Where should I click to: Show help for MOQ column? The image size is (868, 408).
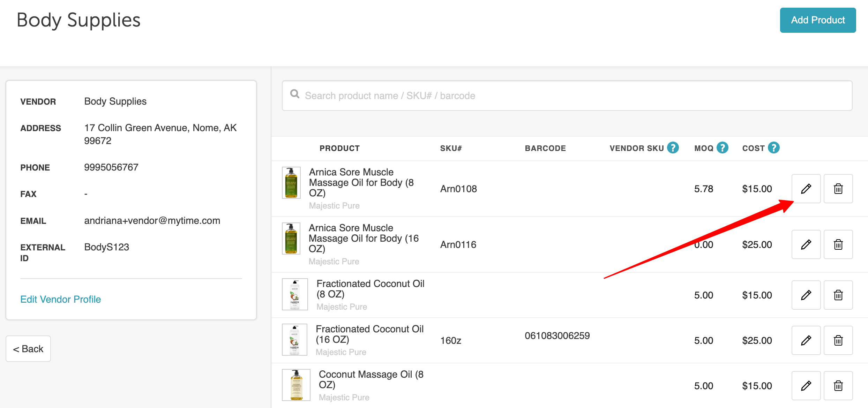[x=723, y=148]
